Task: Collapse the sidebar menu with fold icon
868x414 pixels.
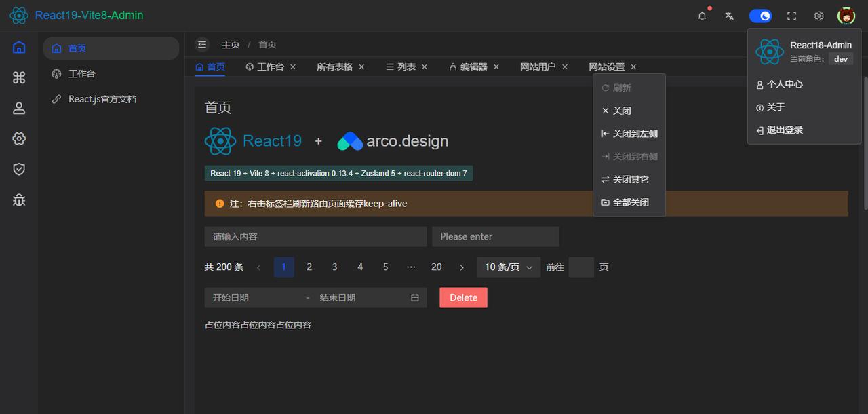Action: click(202, 45)
